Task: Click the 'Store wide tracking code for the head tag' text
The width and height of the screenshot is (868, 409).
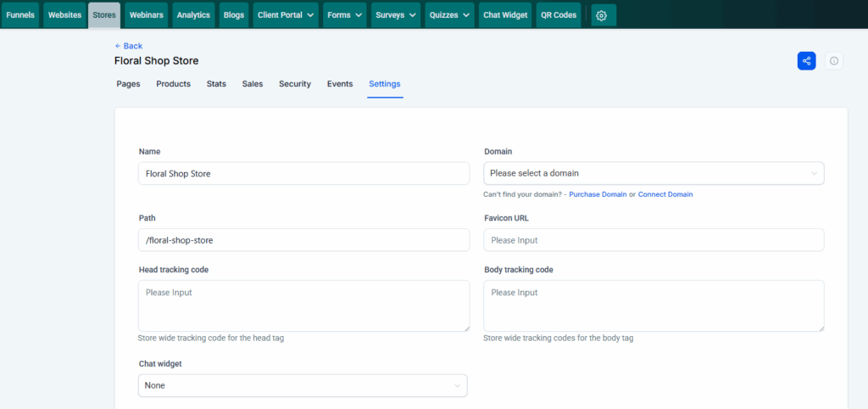Action: (x=211, y=338)
